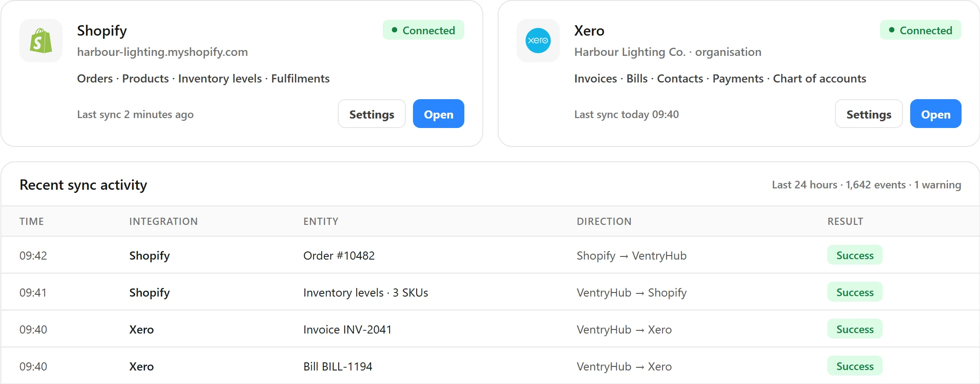Screen dimensions: 980x384
Task: Click 'Last sync today 09:40' text
Action: tap(626, 114)
